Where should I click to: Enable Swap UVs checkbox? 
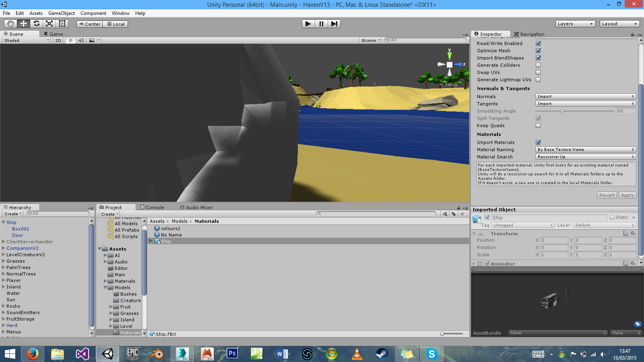pyautogui.click(x=538, y=72)
